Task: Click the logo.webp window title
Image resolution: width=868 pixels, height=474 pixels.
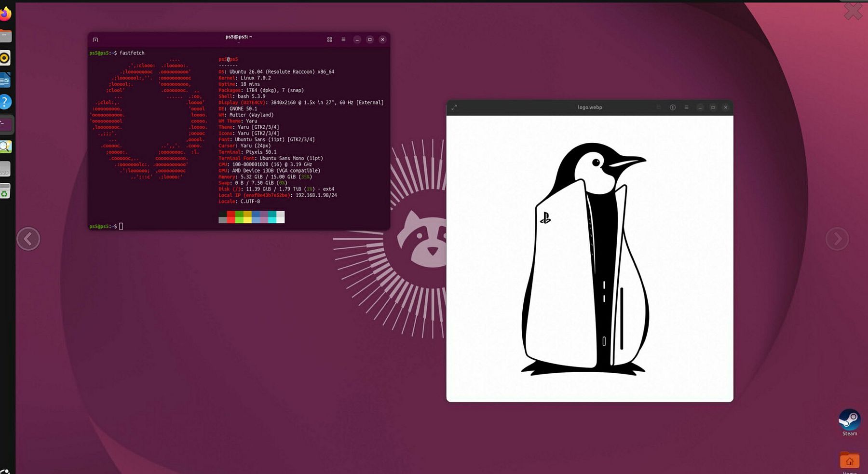Action: tap(590, 108)
